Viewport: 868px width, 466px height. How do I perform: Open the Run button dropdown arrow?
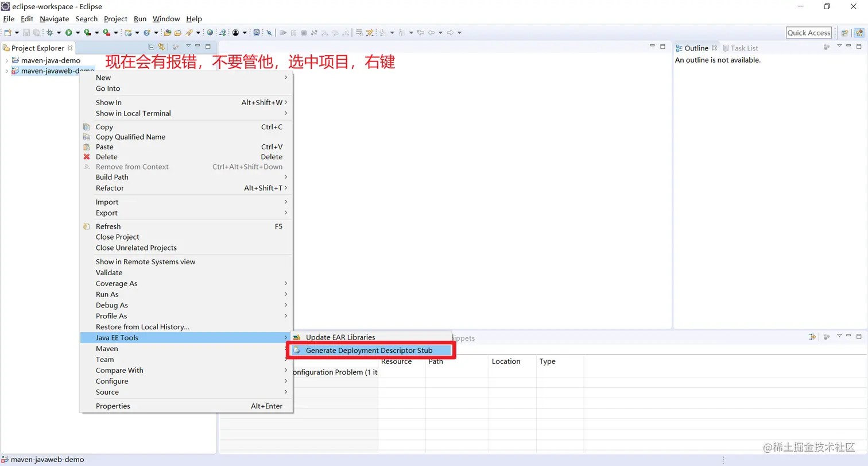click(x=78, y=33)
